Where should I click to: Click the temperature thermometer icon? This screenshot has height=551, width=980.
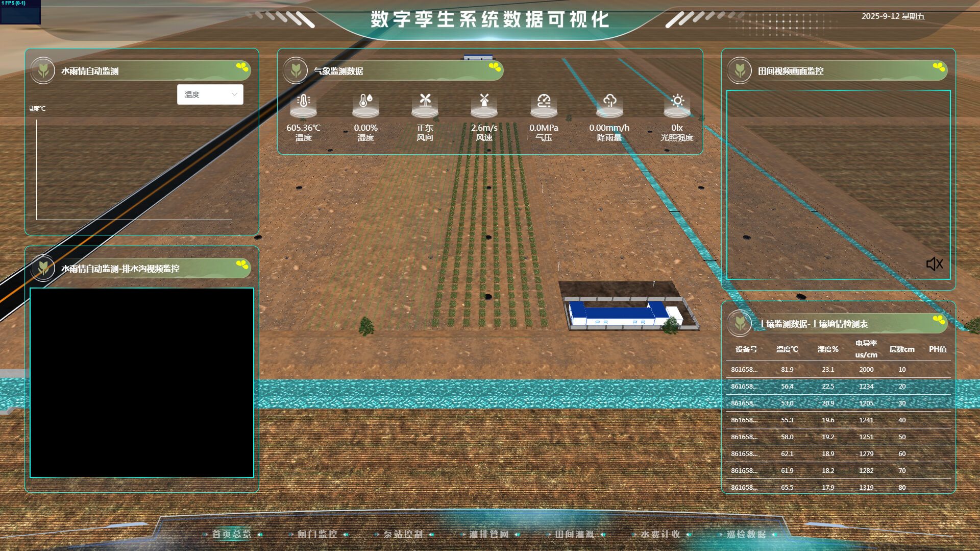(x=303, y=101)
